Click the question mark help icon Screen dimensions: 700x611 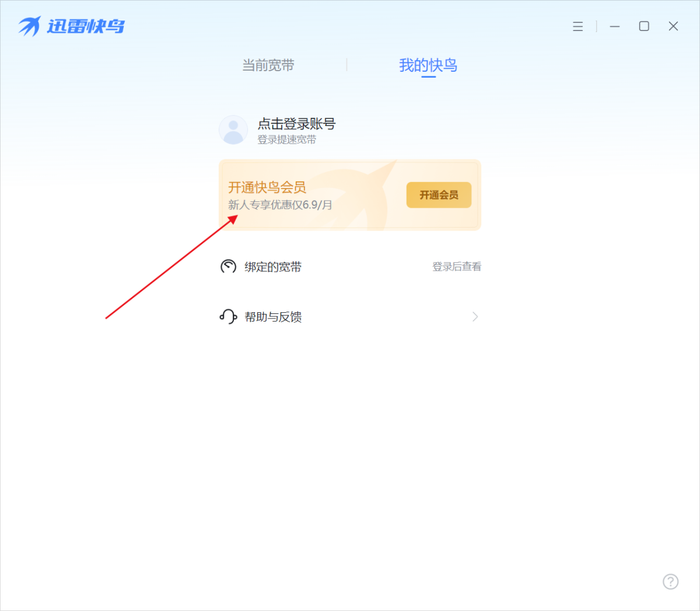click(671, 582)
